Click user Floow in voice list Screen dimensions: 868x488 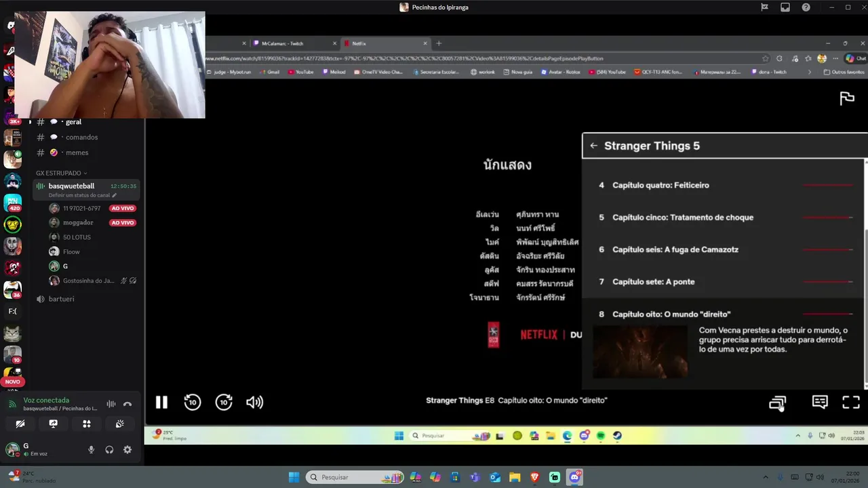(x=71, y=251)
